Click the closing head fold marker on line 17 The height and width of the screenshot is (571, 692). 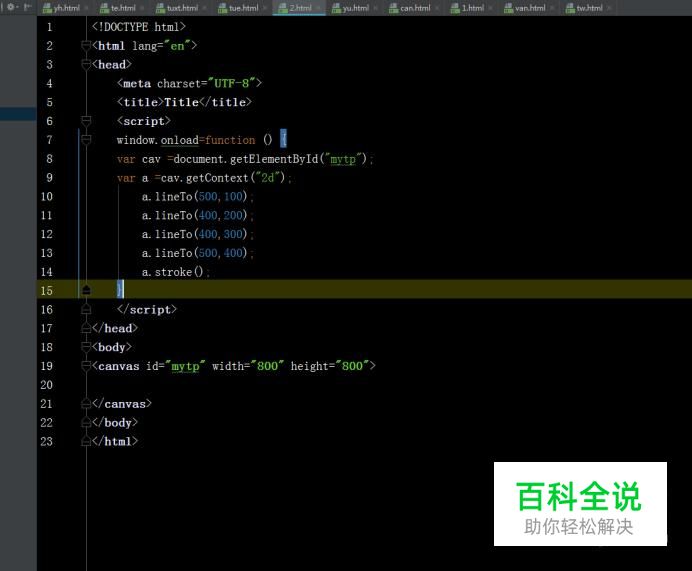[86, 328]
